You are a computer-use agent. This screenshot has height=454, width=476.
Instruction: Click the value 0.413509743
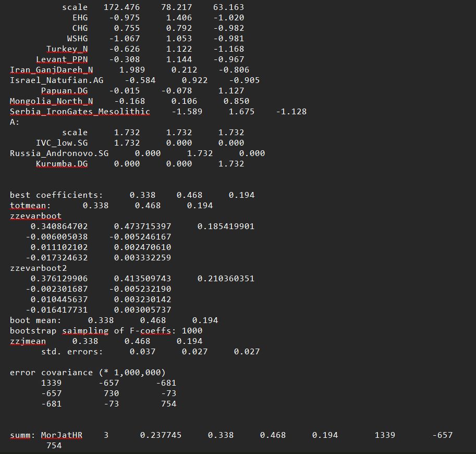point(143,279)
